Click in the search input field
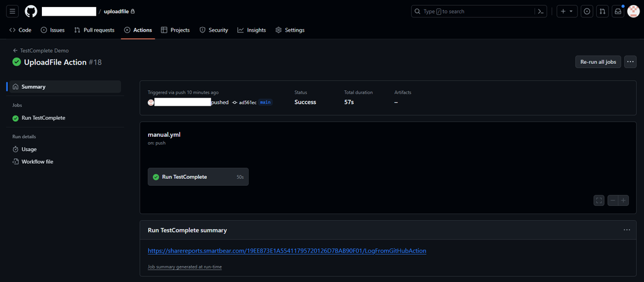644x282 pixels. 477,12
